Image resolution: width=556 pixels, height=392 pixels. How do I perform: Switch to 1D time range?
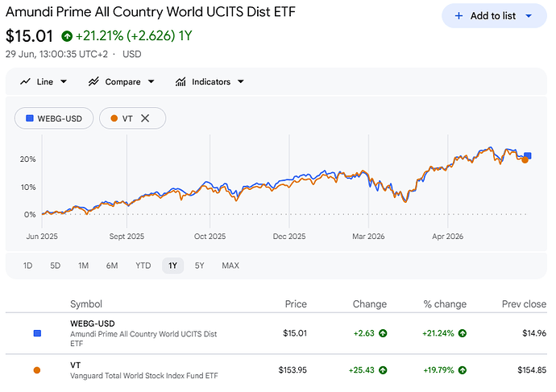click(x=27, y=266)
